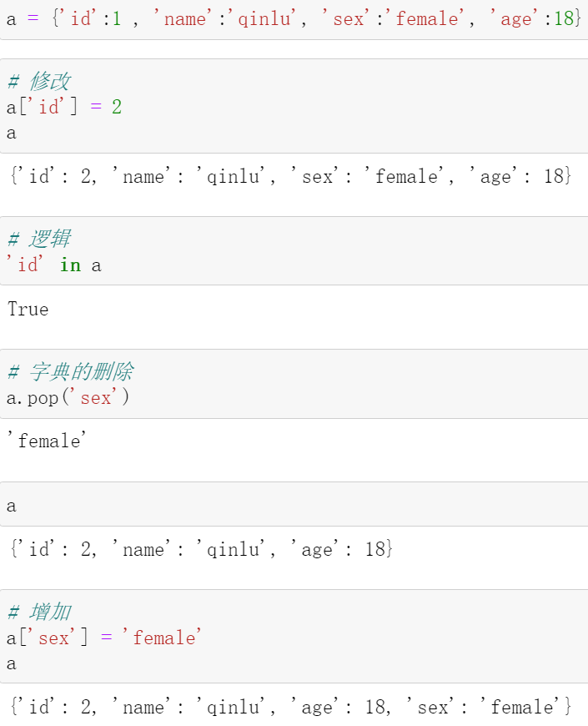This screenshot has width=588, height=726.
Task: Click the final output dictionary with sex key
Action: click(291, 707)
